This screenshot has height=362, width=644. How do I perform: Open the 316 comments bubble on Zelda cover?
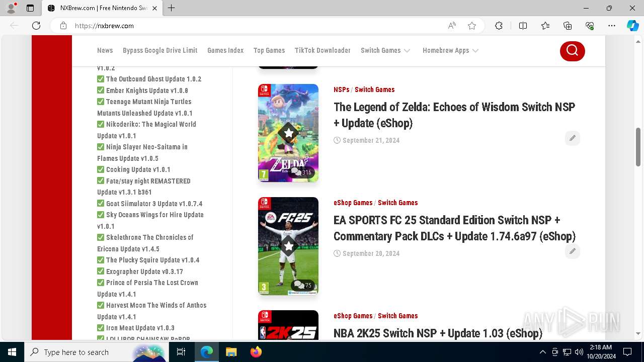tap(302, 172)
